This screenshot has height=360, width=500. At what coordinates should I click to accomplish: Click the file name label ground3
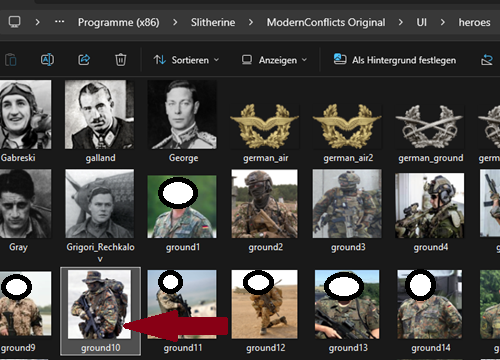coord(348,247)
